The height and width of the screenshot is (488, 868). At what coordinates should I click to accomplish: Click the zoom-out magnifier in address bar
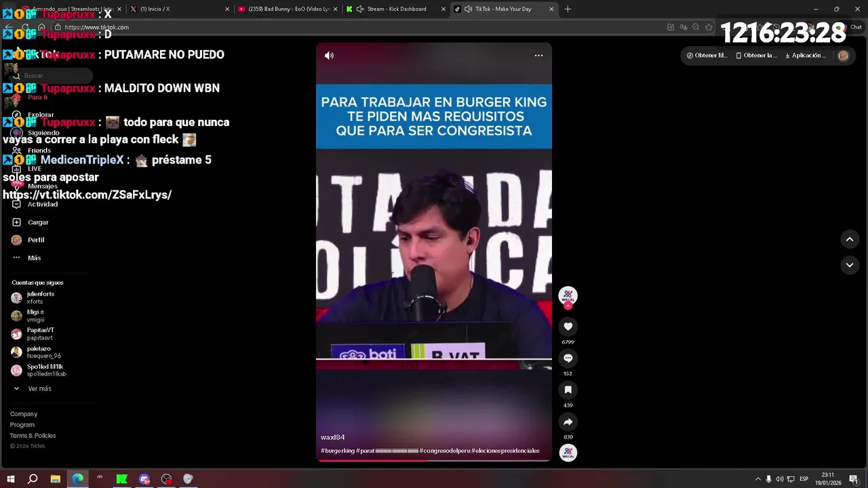[696, 27]
